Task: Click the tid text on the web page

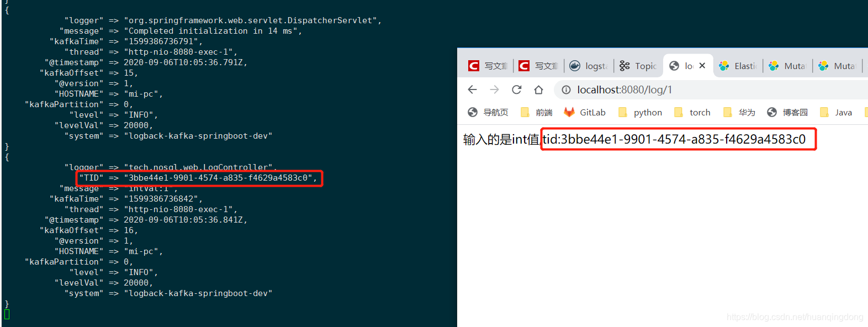Action: pos(674,139)
